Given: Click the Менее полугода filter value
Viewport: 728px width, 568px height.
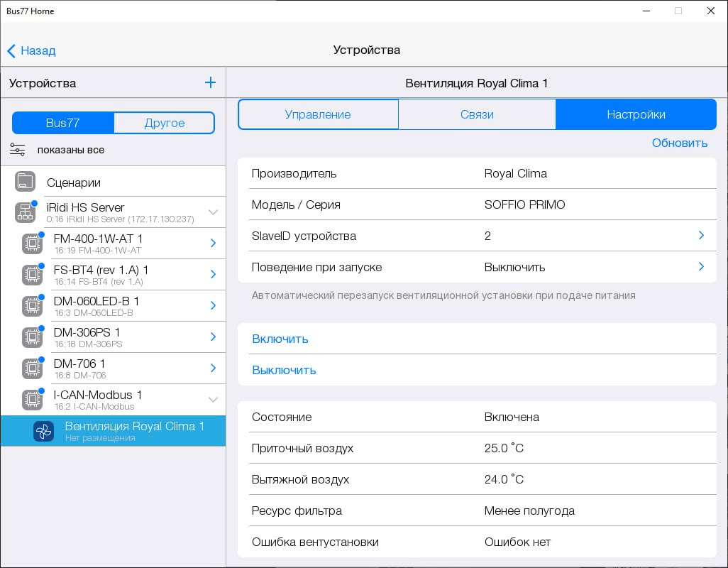Looking at the screenshot, I should click(x=529, y=511).
